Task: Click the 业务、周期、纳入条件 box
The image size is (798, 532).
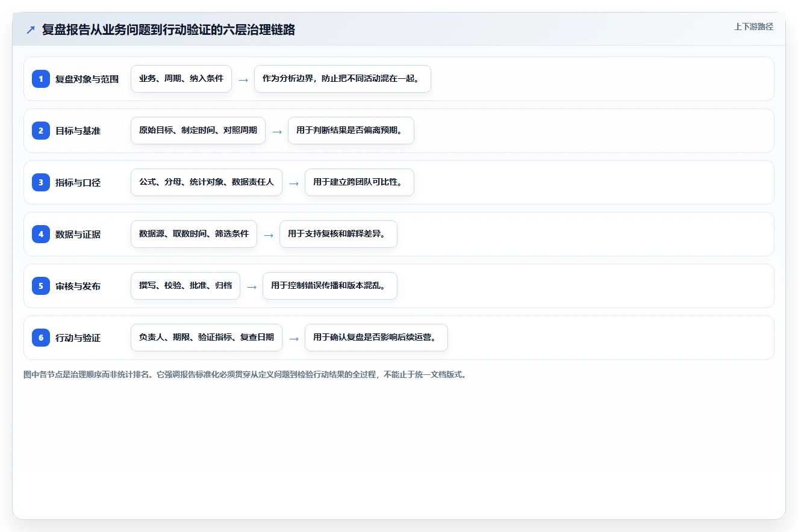Action: 181,79
